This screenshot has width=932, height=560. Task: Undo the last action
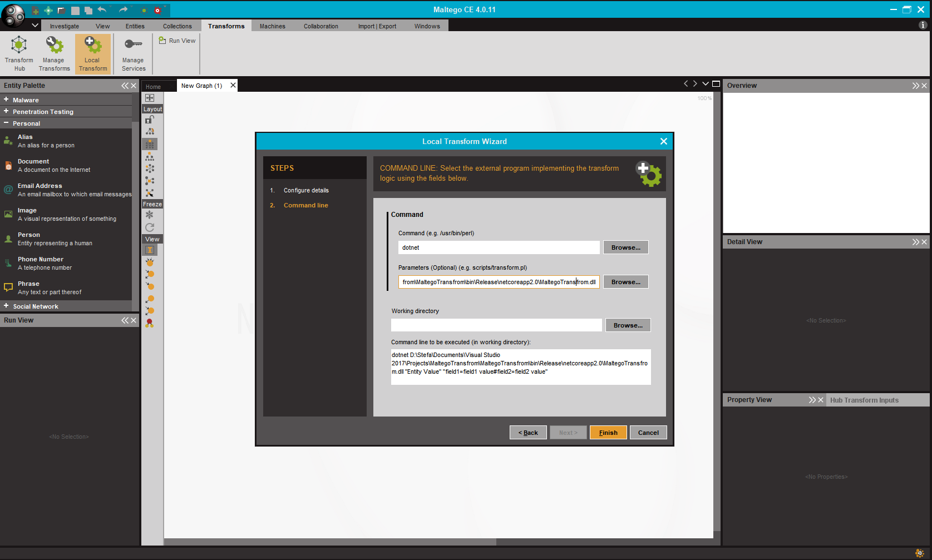[x=102, y=9]
